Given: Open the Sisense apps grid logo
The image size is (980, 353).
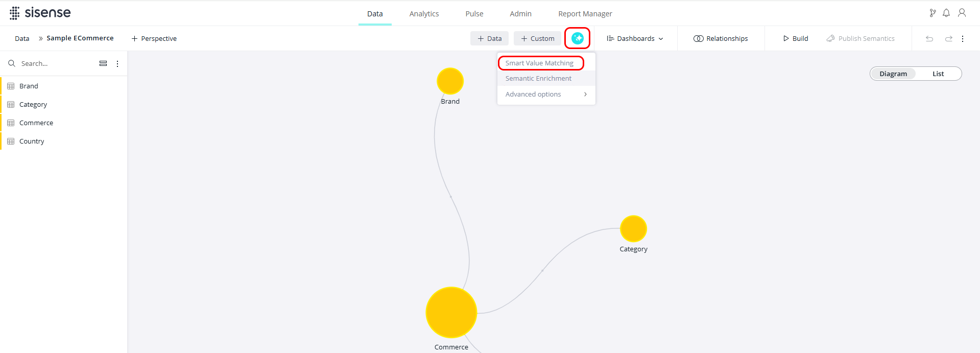Looking at the screenshot, I should (x=15, y=13).
